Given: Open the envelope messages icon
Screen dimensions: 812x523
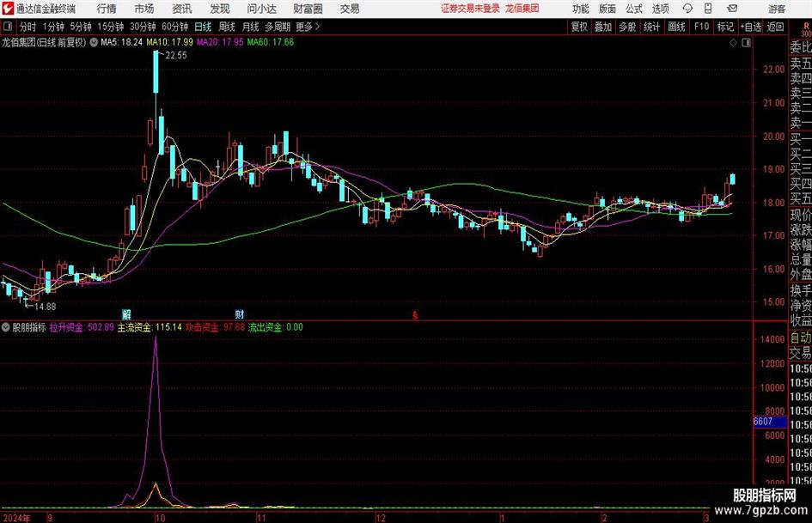Looking at the screenshot, I should click(732, 9).
